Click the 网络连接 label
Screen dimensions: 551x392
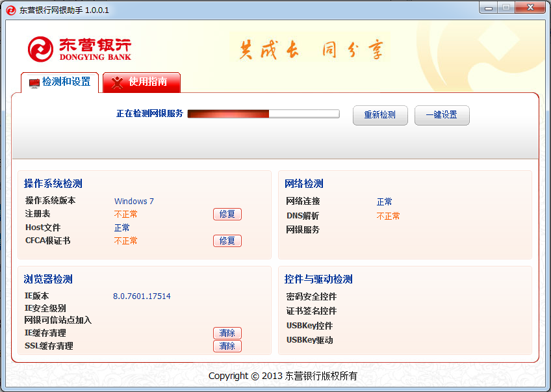point(303,201)
